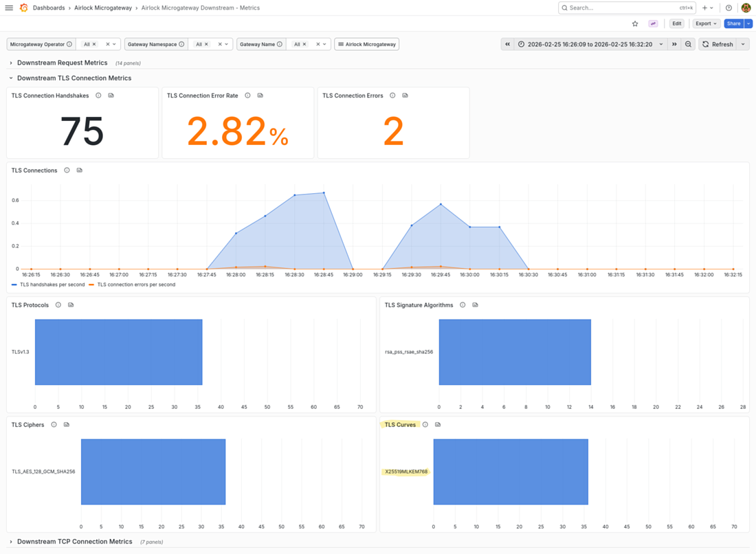Expand the Downstream Request Metrics row
This screenshot has width=756, height=554.
click(x=62, y=63)
